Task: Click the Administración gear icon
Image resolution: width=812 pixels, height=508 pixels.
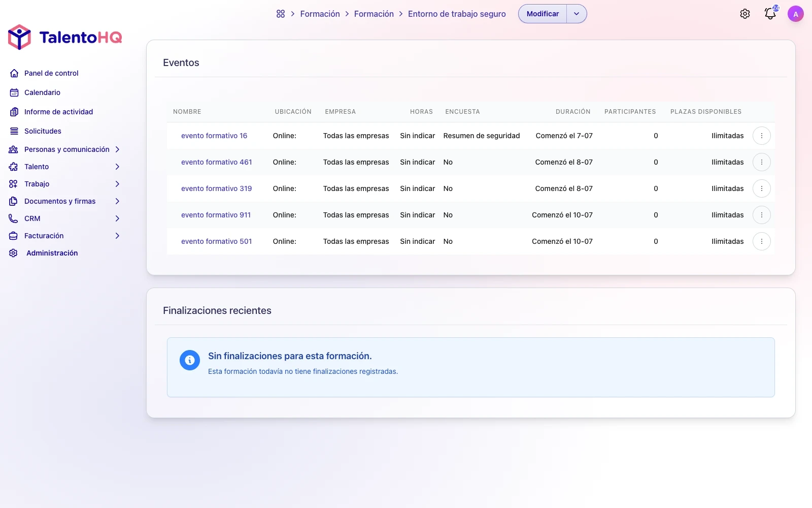Action: coord(14,253)
